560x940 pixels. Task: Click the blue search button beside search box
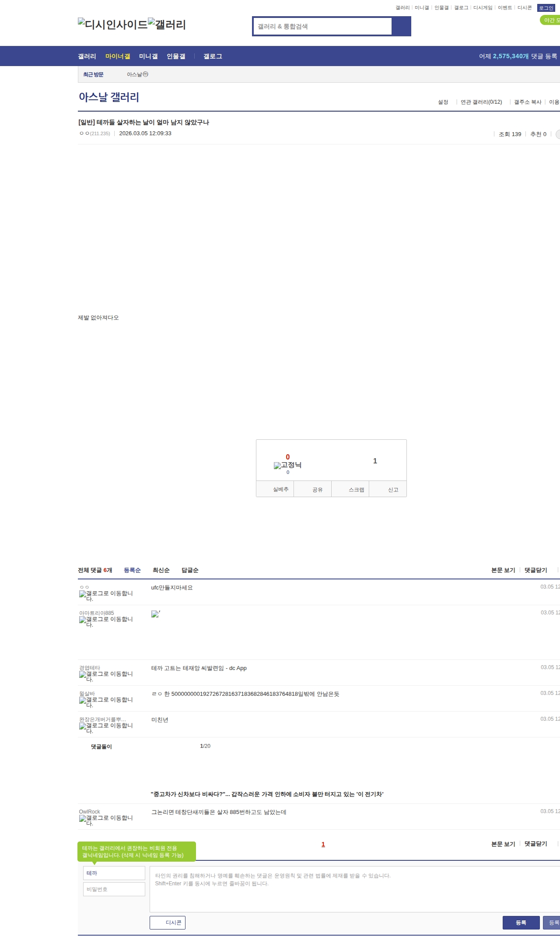(x=402, y=26)
